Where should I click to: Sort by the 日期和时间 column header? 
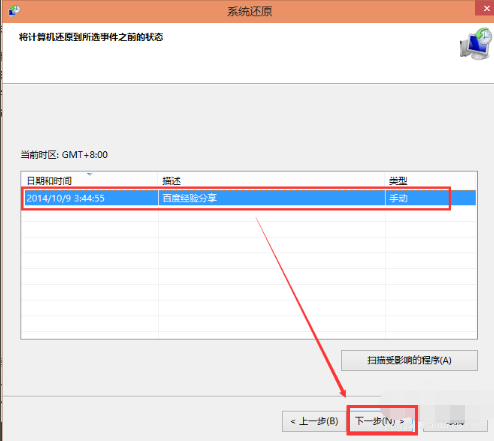point(89,181)
